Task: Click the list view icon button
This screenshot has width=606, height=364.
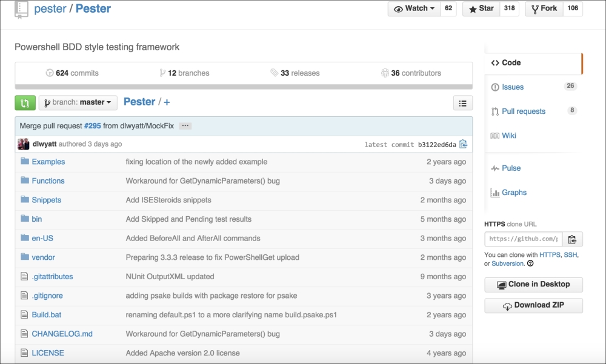Action: point(462,103)
